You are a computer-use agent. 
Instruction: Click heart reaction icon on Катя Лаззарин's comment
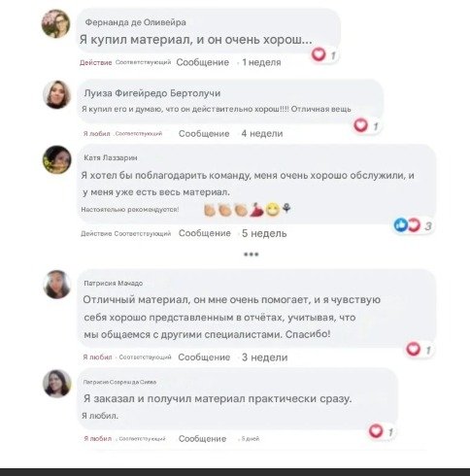point(414,224)
